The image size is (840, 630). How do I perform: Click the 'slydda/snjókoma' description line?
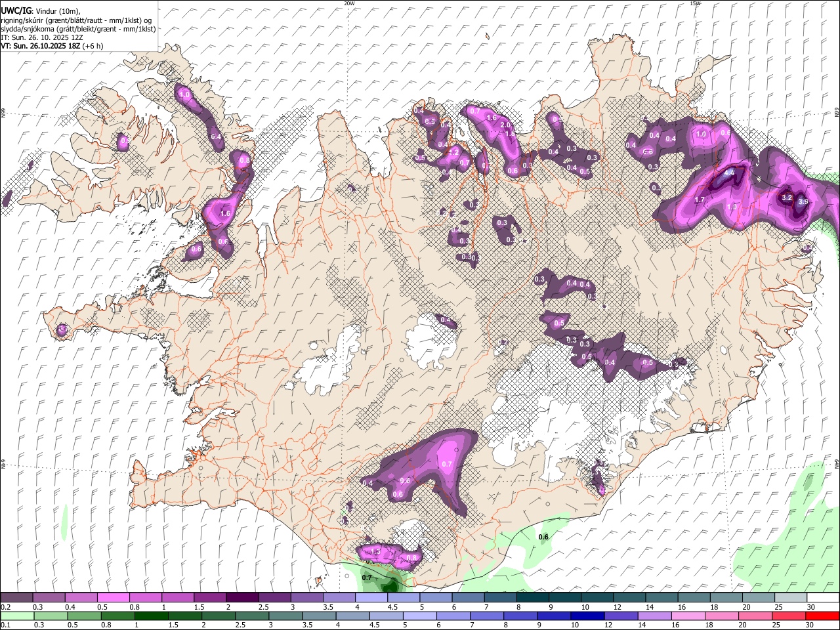[x=78, y=29]
